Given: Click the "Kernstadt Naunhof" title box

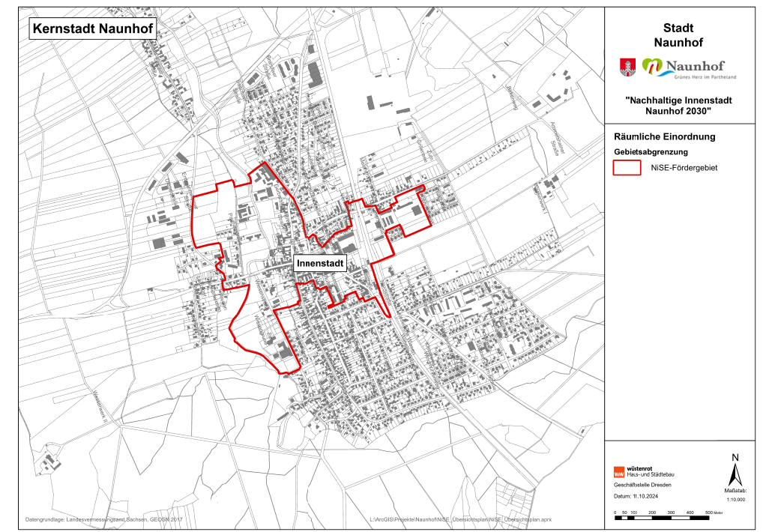Looking at the screenshot, I should [x=93, y=29].
